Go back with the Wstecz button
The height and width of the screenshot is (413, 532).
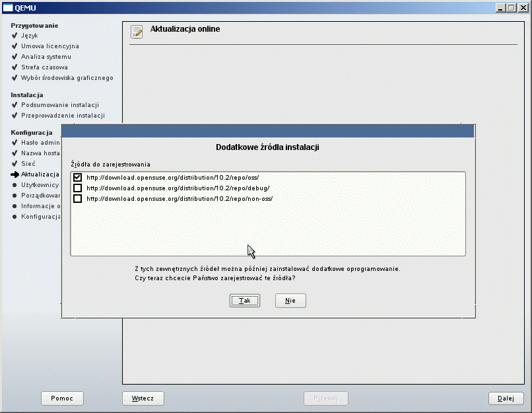143,398
